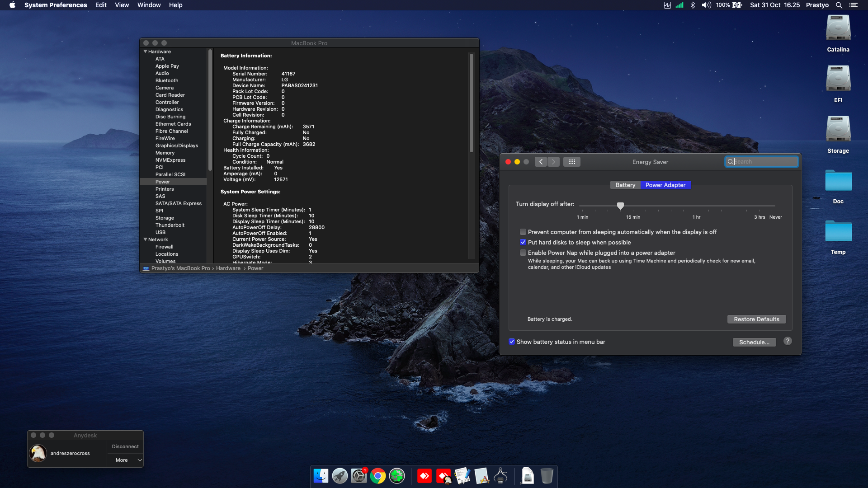Viewport: 868px width, 488px height.
Task: Select Bluetooth in hardware sidebar
Action: [167, 80]
